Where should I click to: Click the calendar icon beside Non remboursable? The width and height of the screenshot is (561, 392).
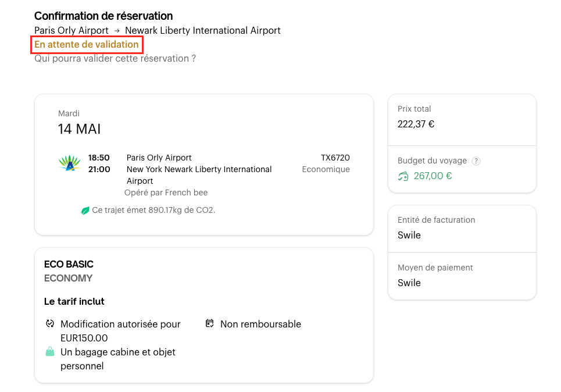(210, 324)
